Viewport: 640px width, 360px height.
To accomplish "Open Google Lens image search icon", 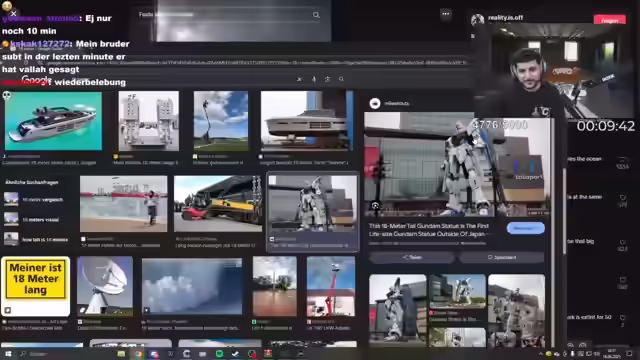I will click(x=327, y=79).
